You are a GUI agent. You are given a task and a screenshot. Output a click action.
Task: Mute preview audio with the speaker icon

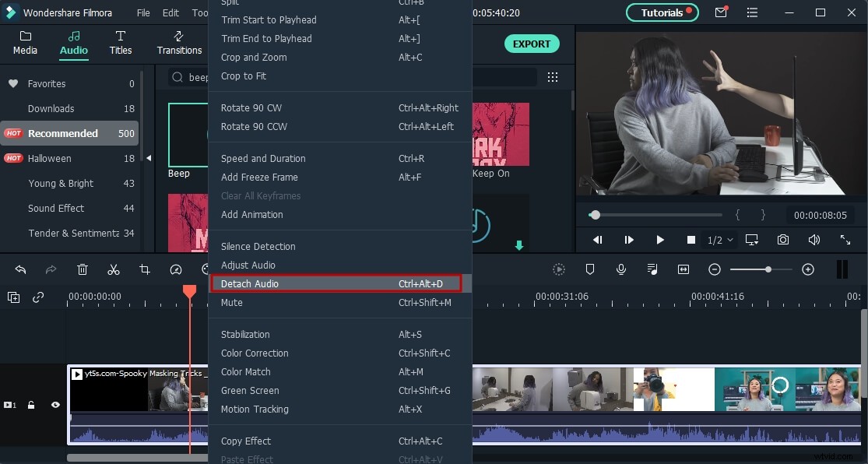click(x=814, y=240)
